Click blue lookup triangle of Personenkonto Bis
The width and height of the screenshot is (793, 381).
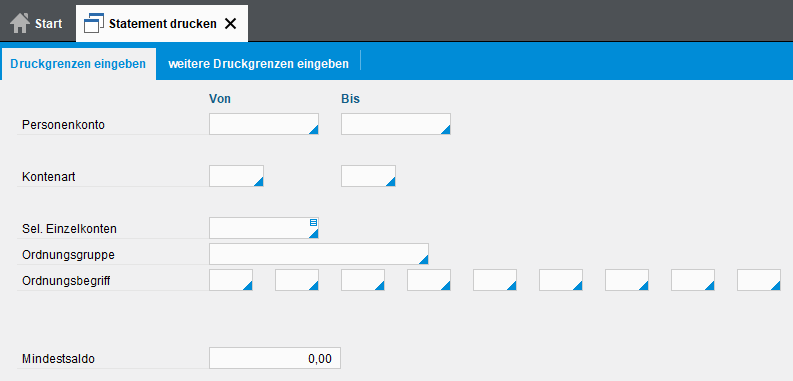[x=446, y=130]
